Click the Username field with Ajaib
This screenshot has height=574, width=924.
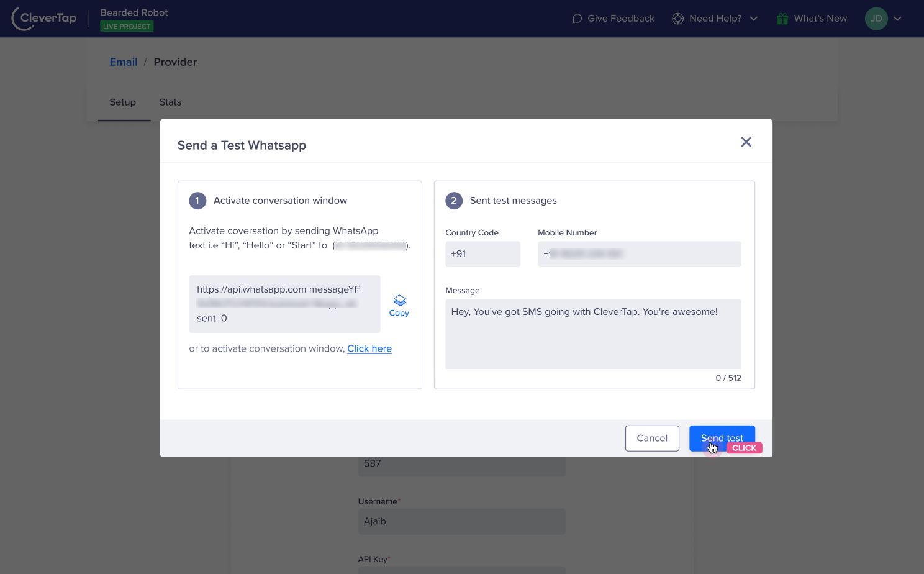point(461,521)
